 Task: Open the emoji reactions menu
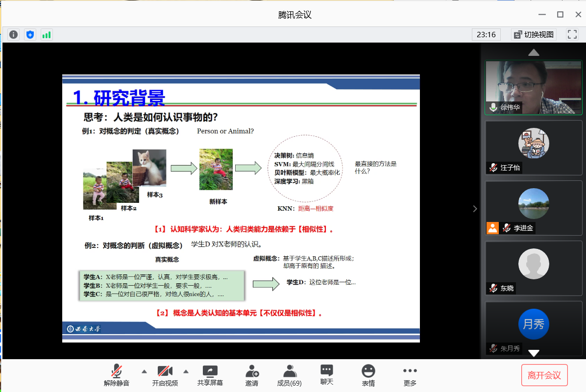point(368,375)
